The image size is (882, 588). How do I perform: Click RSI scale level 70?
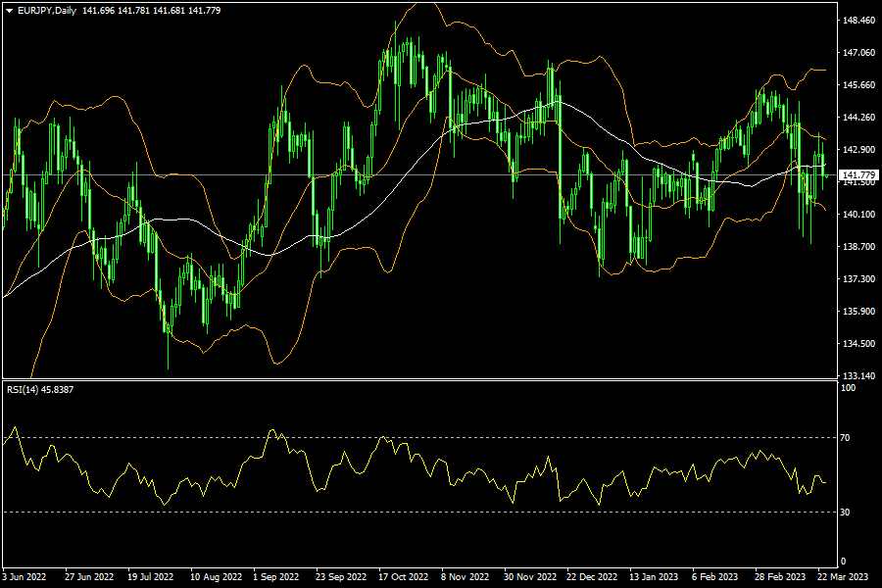pyautogui.click(x=845, y=438)
